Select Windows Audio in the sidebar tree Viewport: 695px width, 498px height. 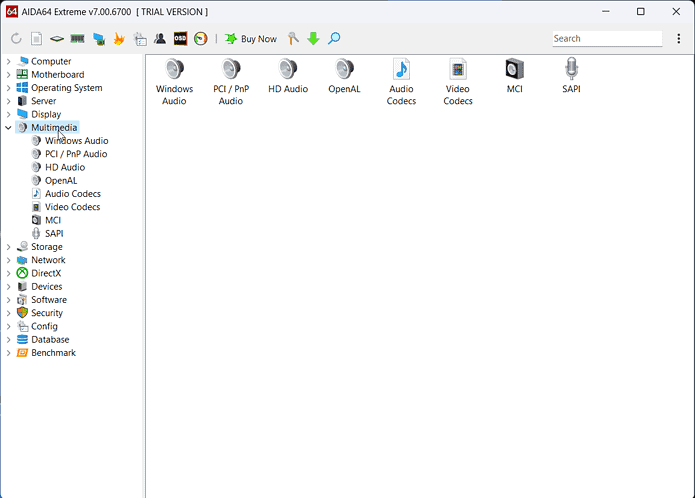pos(76,141)
